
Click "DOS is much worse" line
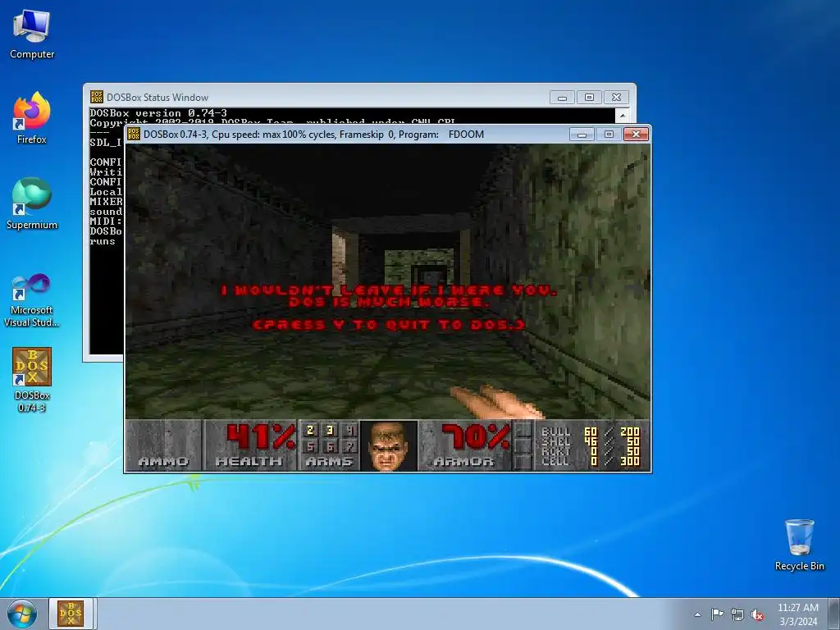coord(390,302)
